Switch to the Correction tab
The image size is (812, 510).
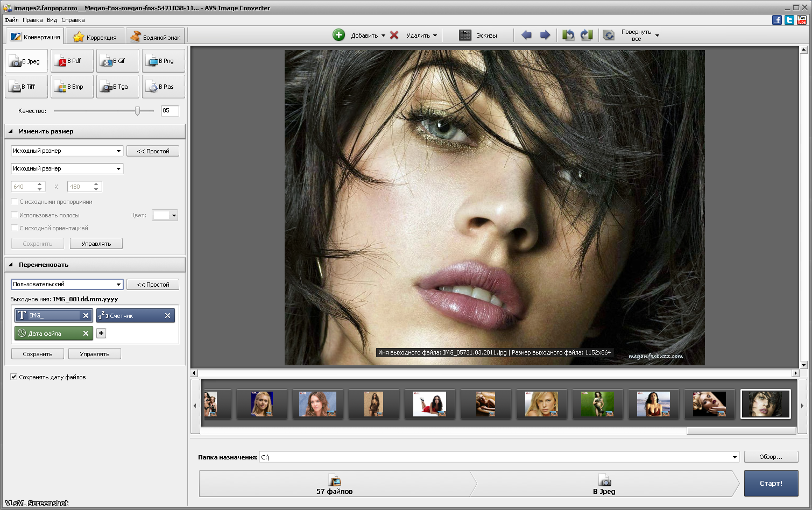95,37
